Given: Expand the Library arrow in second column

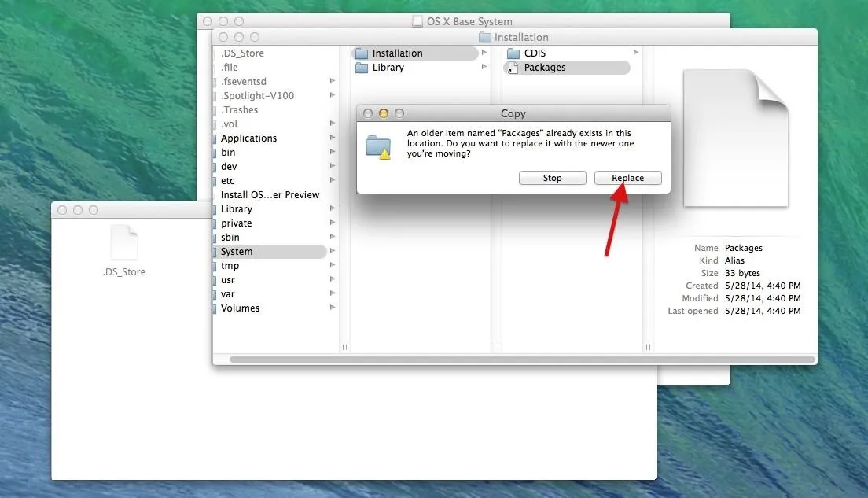Looking at the screenshot, I should click(x=484, y=67).
